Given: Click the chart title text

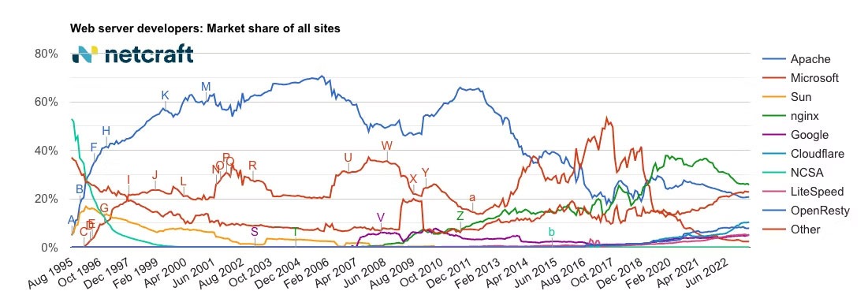Looking at the screenshot, I should tap(205, 28).
